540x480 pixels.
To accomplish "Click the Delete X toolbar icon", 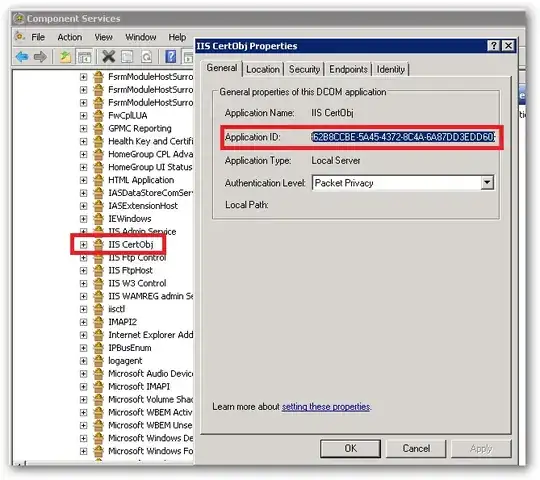I will 108,56.
